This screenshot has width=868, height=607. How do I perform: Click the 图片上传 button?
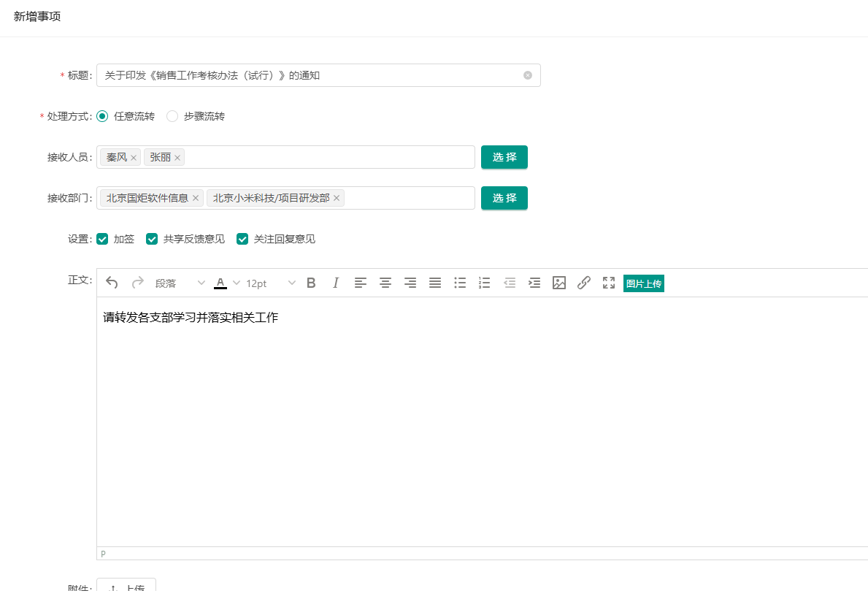pos(644,283)
